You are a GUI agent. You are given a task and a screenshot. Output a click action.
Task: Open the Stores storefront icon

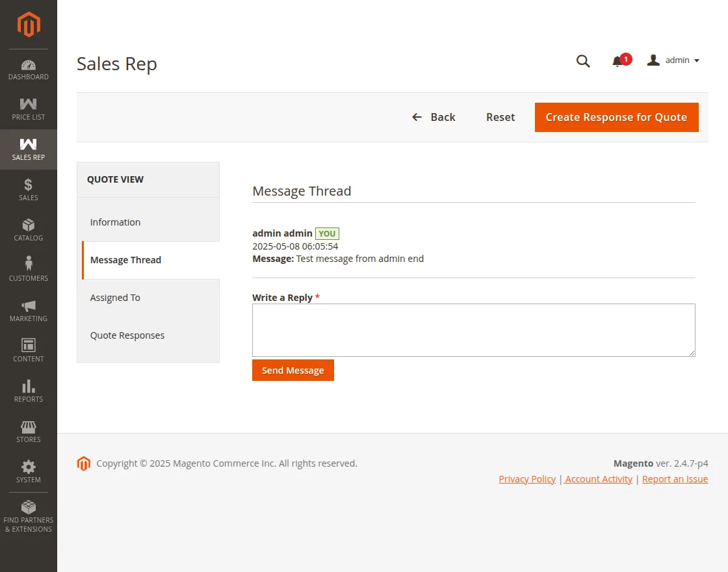29,427
